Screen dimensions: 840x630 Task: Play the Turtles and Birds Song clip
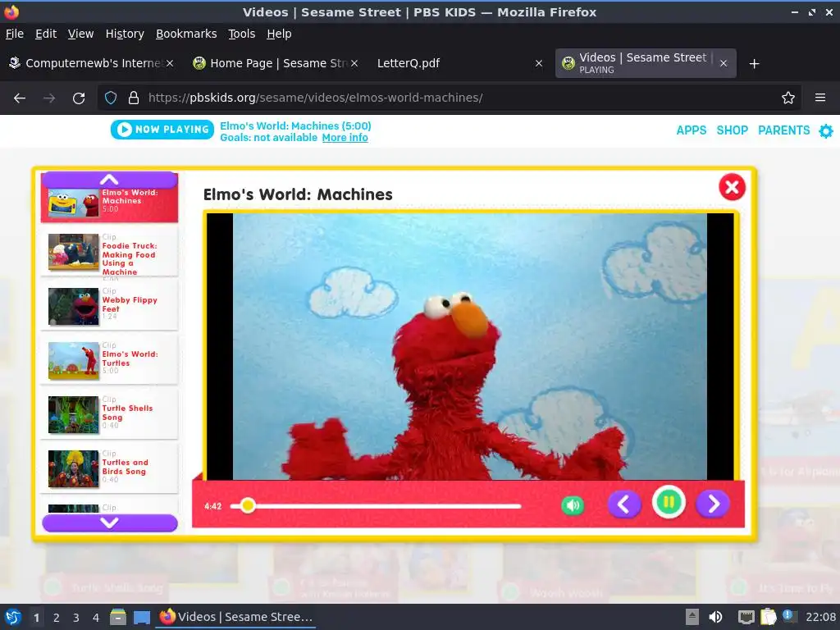point(109,468)
